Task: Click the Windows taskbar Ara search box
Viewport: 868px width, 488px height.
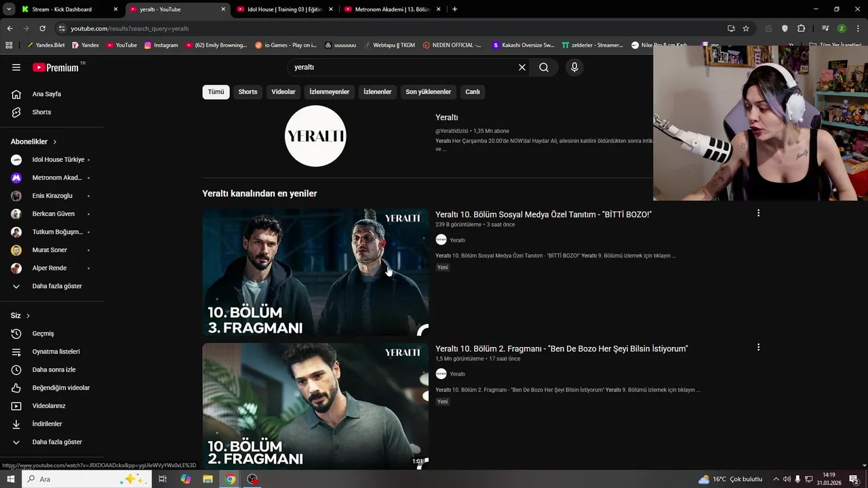Action: pyautogui.click(x=86, y=479)
